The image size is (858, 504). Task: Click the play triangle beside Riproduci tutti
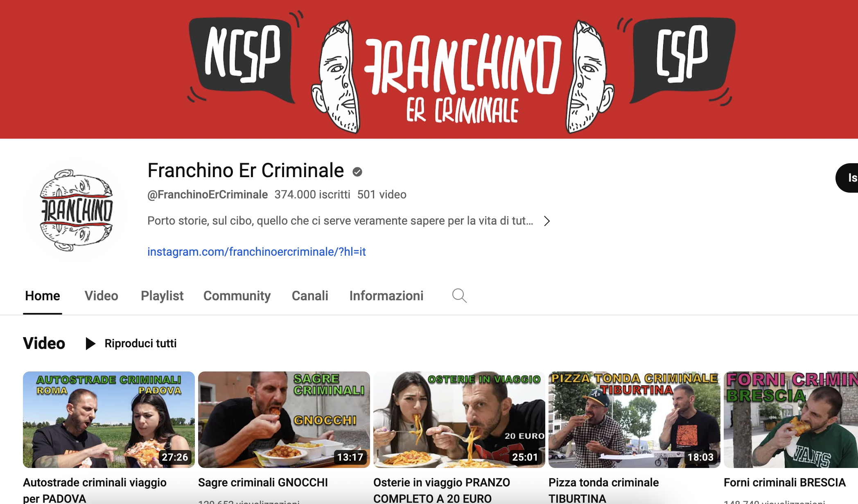(90, 344)
